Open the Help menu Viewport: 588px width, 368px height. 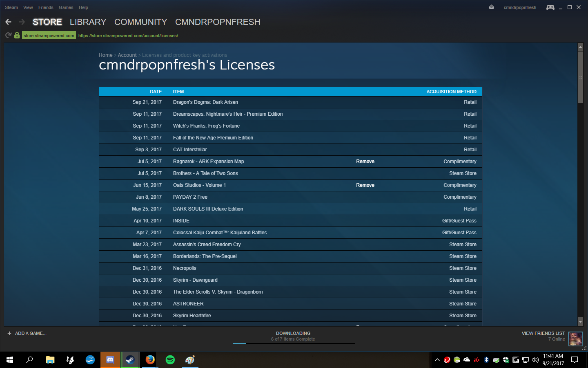[83, 7]
